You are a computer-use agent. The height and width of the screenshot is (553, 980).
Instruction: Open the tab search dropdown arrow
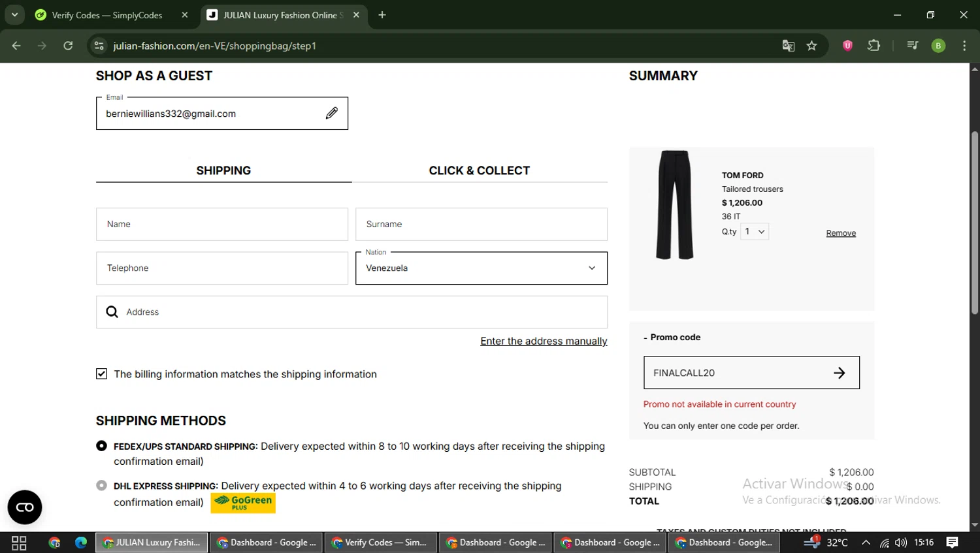[x=14, y=15]
